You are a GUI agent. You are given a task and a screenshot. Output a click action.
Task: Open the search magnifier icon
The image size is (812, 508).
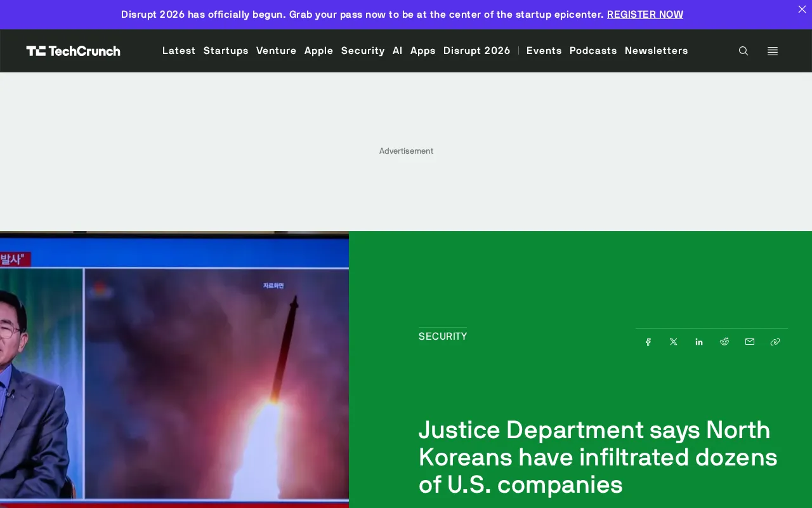click(x=743, y=51)
